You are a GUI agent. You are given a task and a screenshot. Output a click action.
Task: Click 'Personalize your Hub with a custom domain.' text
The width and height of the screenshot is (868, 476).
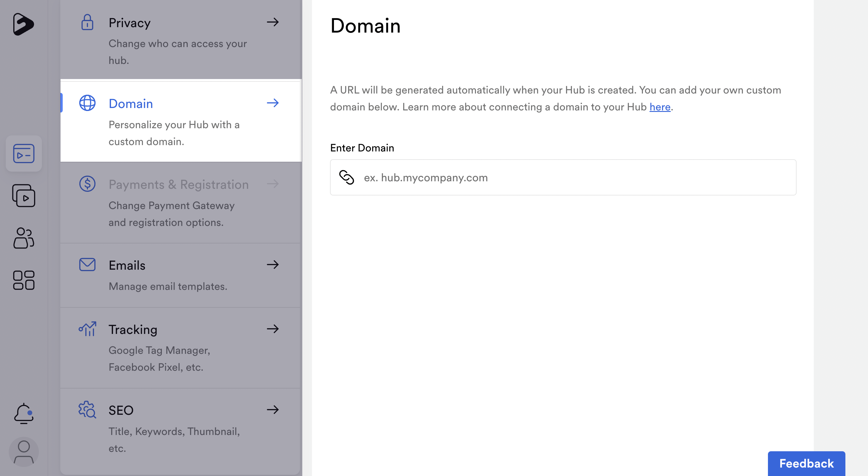(x=174, y=133)
